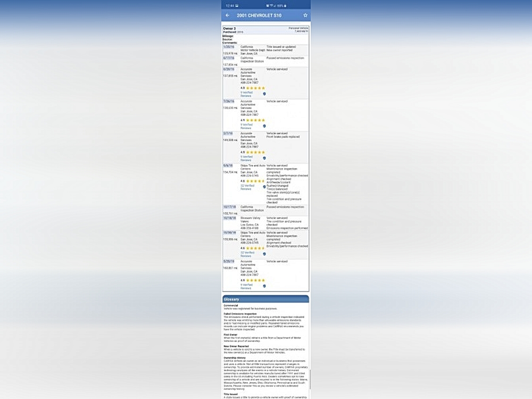Toggle the favorite star for this vehicle

(305, 15)
